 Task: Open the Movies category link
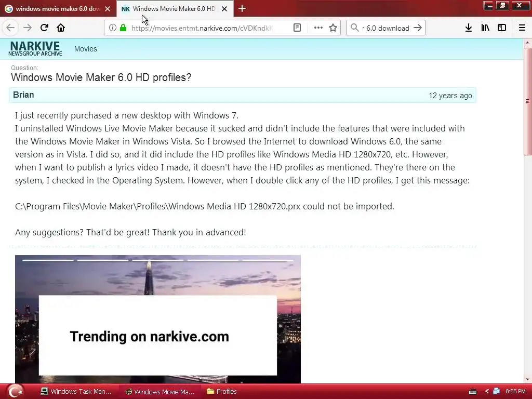pyautogui.click(x=86, y=49)
